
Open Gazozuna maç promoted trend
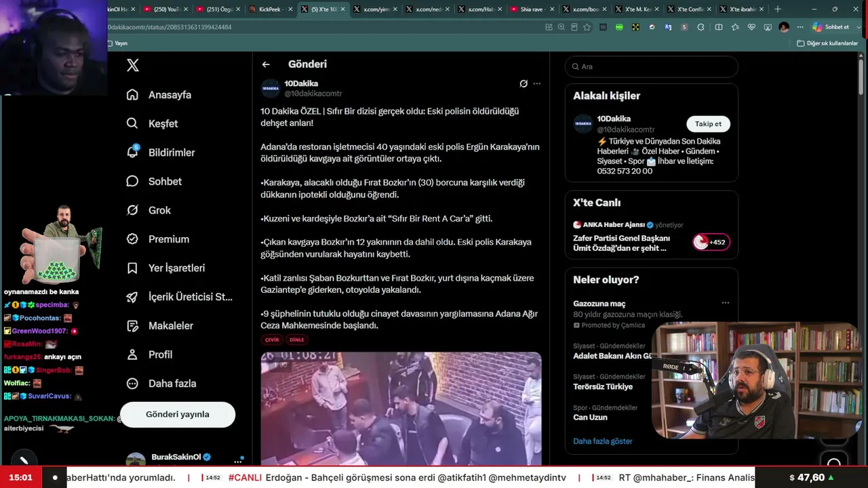(599, 304)
